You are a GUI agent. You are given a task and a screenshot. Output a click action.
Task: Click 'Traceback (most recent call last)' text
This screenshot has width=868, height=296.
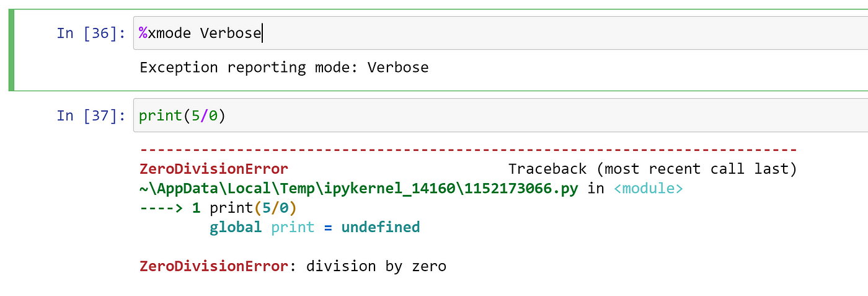(x=652, y=169)
